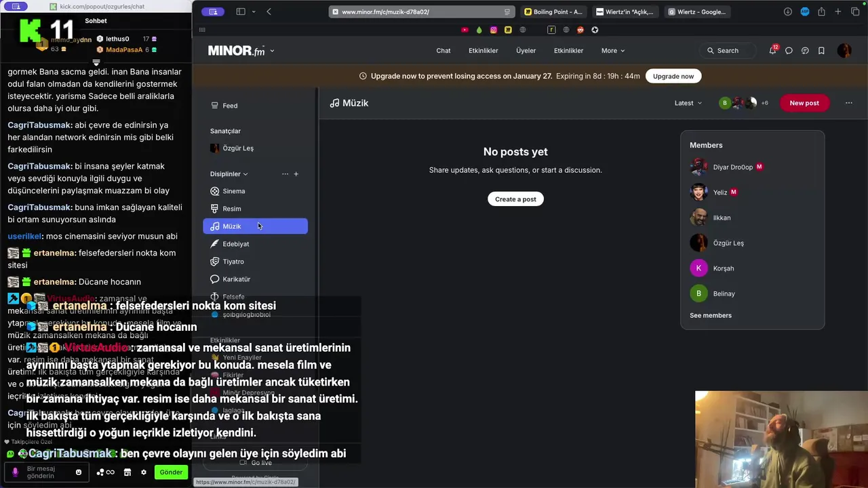Click the apps grid icon in favorites bar
Image resolution: width=868 pixels, height=488 pixels.
(202, 30)
